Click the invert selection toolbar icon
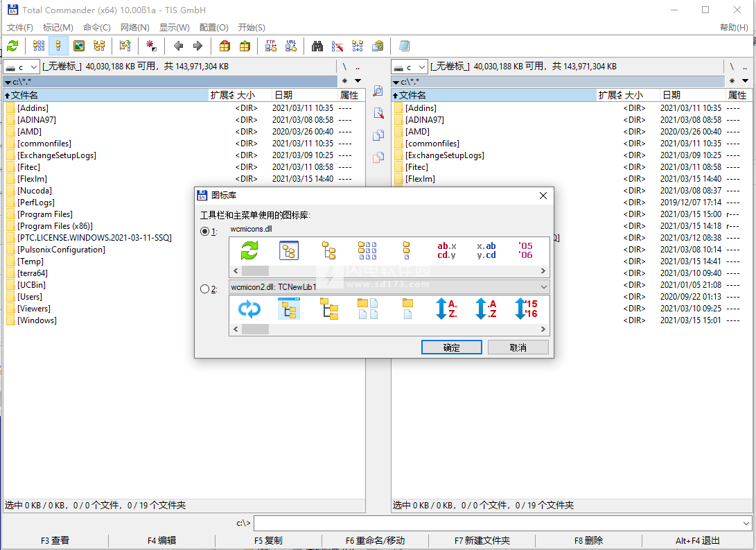This screenshot has height=550, width=756. (125, 46)
